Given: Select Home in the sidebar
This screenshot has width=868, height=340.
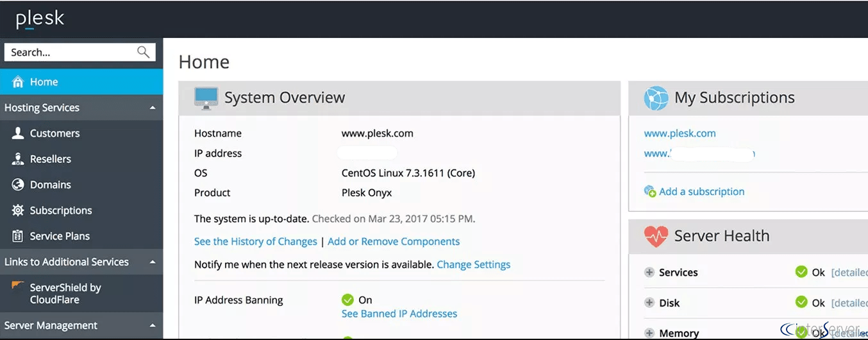Looking at the screenshot, I should [44, 82].
